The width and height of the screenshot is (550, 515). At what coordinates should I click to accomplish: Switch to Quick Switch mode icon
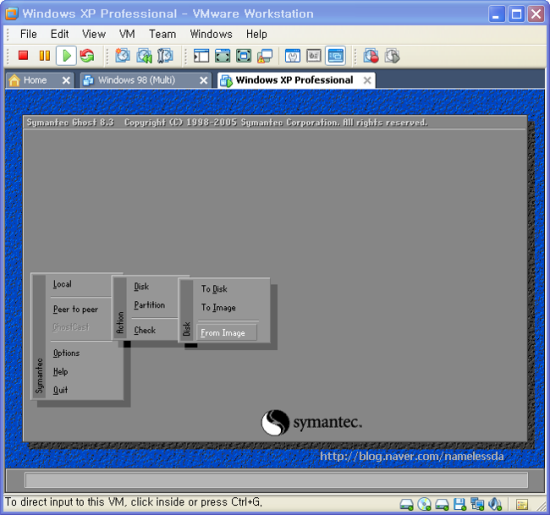tap(243, 55)
